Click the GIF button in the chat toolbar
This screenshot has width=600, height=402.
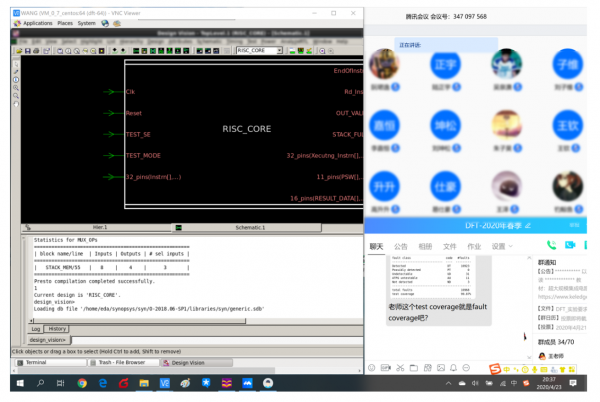[386, 368]
